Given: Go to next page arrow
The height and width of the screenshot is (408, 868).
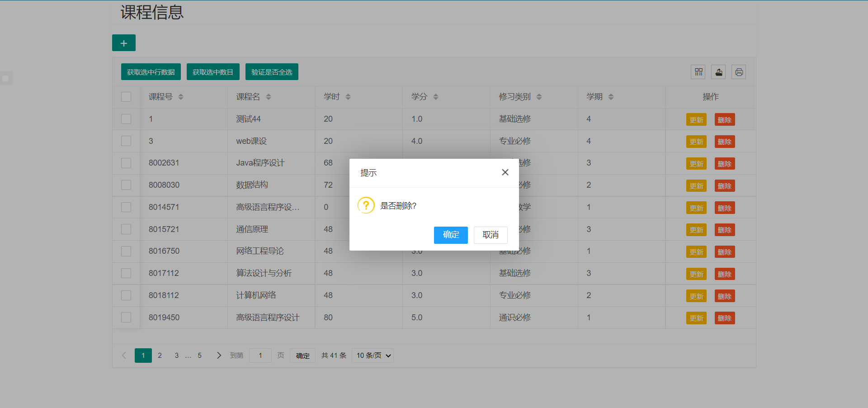Looking at the screenshot, I should (219, 356).
